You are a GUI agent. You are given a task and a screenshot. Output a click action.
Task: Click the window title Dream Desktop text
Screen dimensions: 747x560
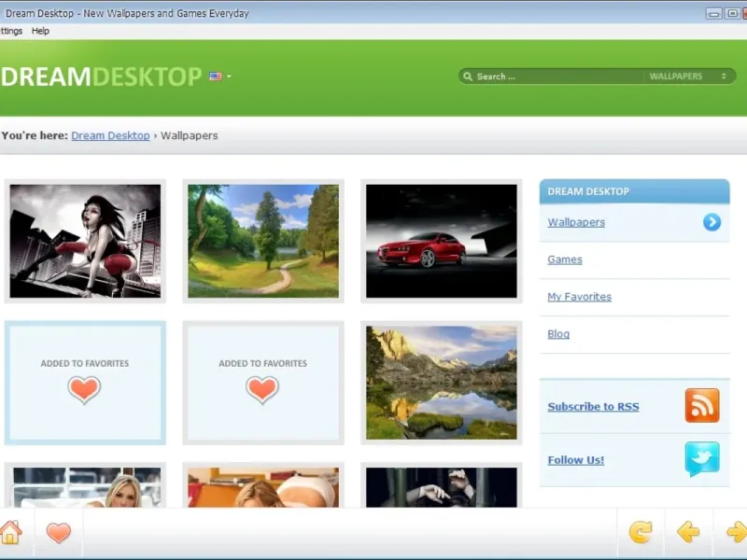tap(127, 13)
